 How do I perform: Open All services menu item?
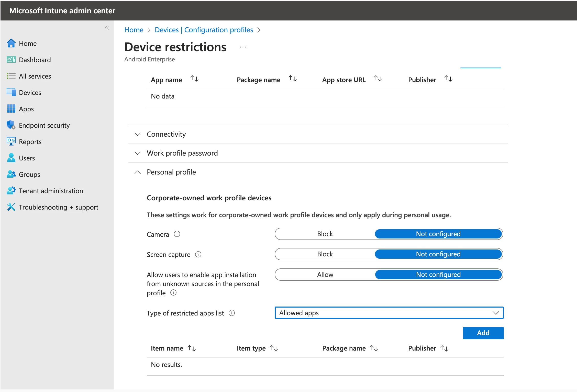(35, 76)
